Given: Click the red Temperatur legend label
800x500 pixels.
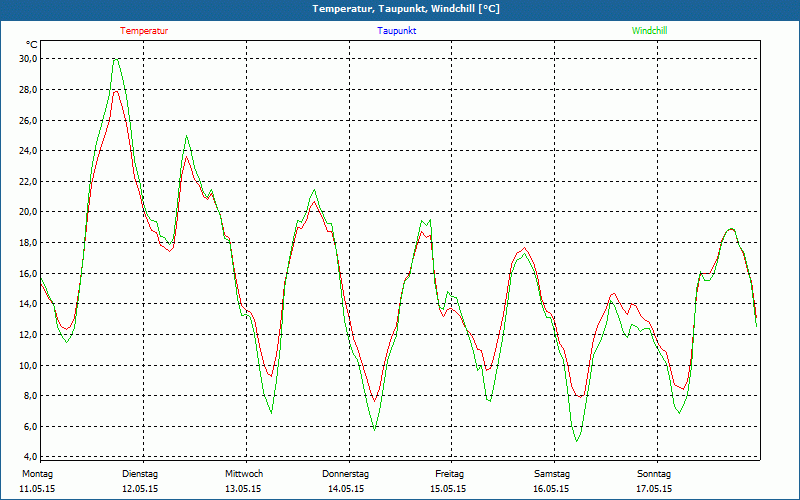Looking at the screenshot, I should coord(144,31).
